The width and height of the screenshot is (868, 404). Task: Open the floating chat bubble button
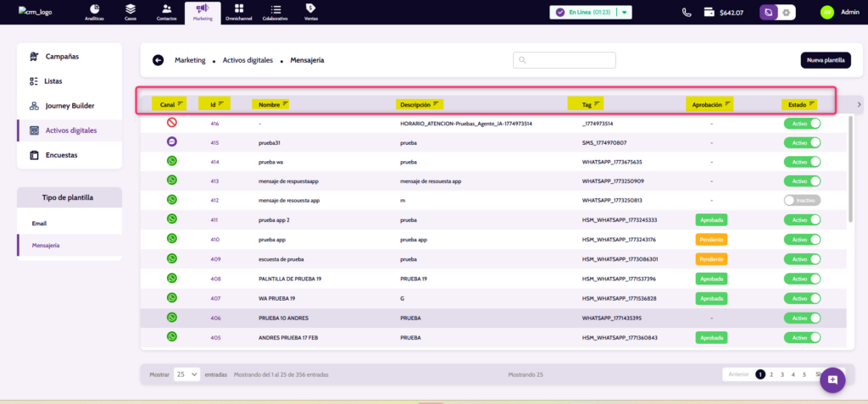pyautogui.click(x=832, y=379)
